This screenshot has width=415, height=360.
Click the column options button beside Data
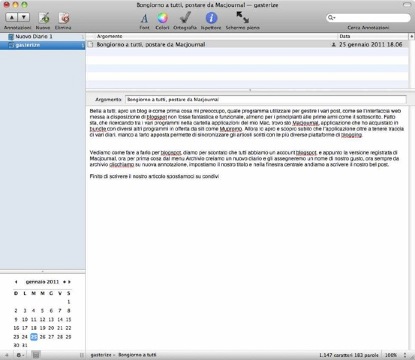coord(412,36)
